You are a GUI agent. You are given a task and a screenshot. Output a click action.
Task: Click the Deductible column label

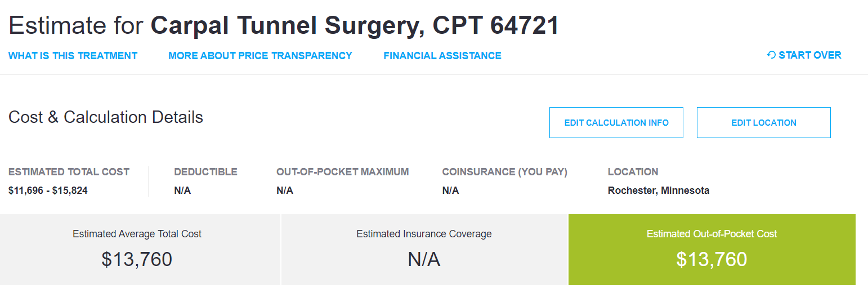coord(205,172)
